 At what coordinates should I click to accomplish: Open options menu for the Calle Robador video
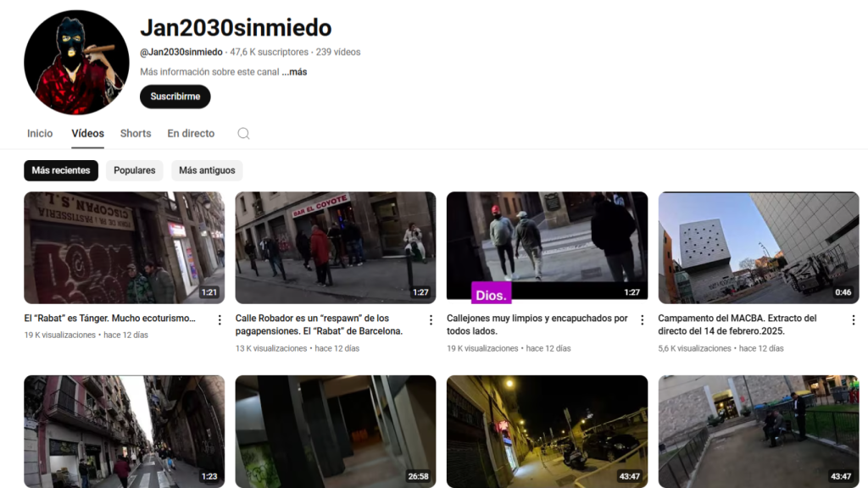pos(431,319)
